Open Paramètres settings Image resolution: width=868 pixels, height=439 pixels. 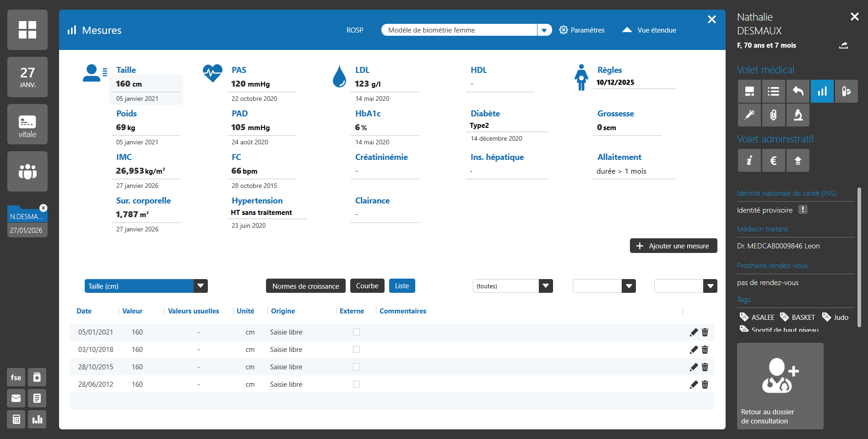pos(582,30)
